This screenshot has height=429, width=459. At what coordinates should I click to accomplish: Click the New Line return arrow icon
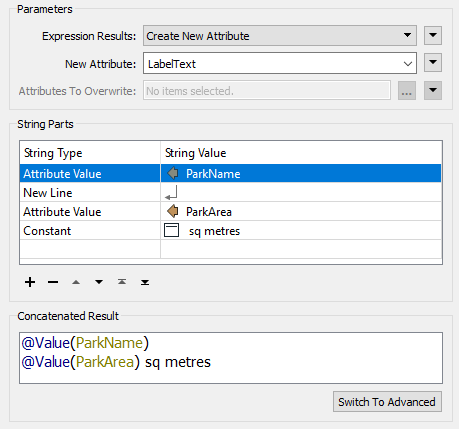[171, 193]
